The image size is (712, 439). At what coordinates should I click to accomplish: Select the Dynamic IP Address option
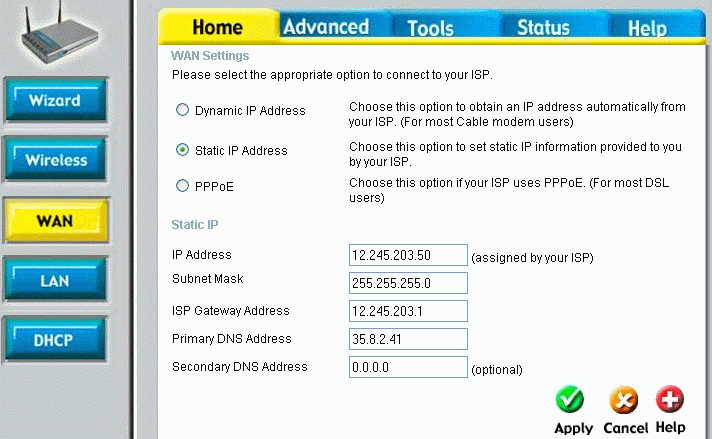click(x=182, y=110)
